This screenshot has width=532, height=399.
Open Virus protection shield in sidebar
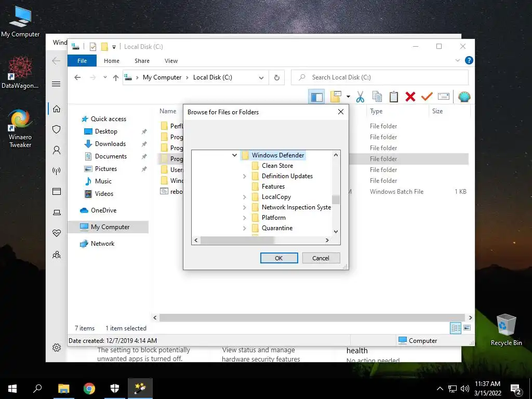click(x=57, y=129)
